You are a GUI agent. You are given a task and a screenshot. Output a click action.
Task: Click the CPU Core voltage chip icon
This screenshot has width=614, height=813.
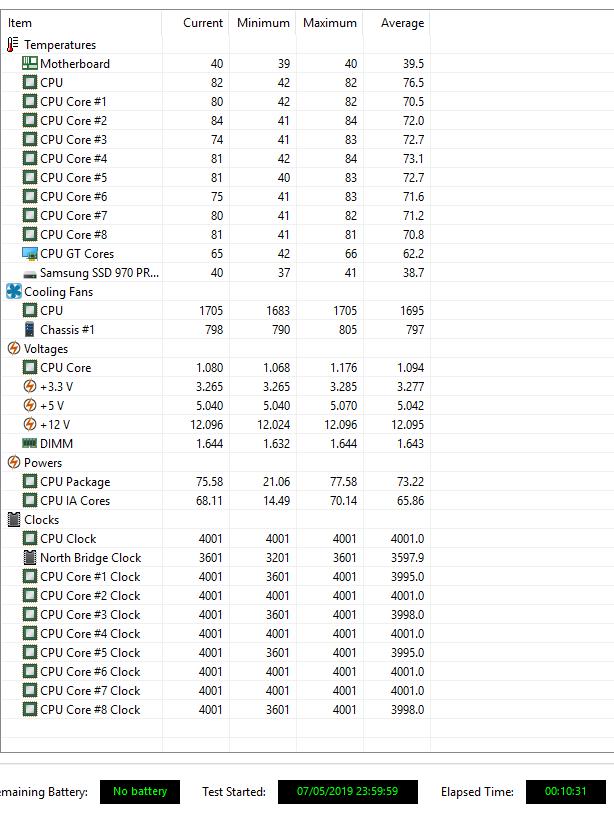(x=30, y=367)
